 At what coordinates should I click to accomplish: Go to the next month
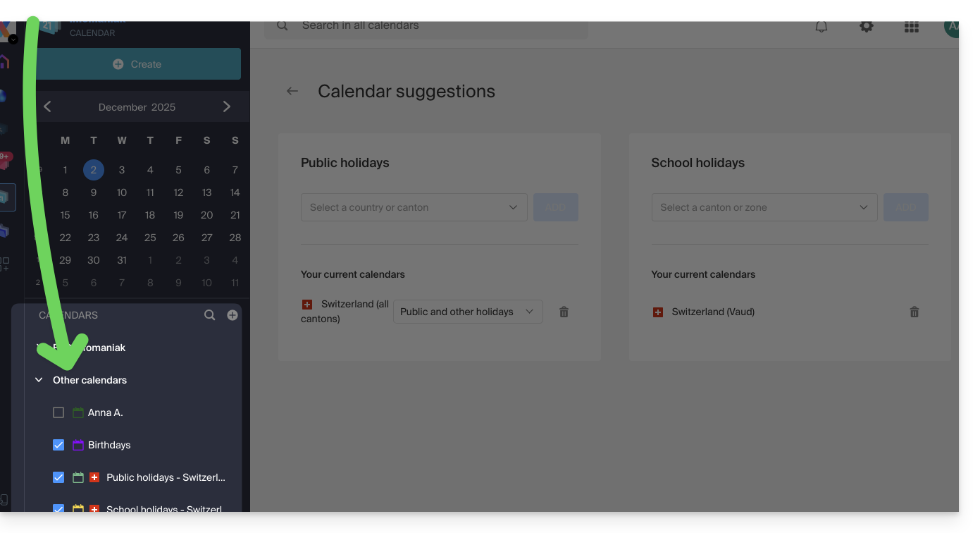tap(227, 106)
